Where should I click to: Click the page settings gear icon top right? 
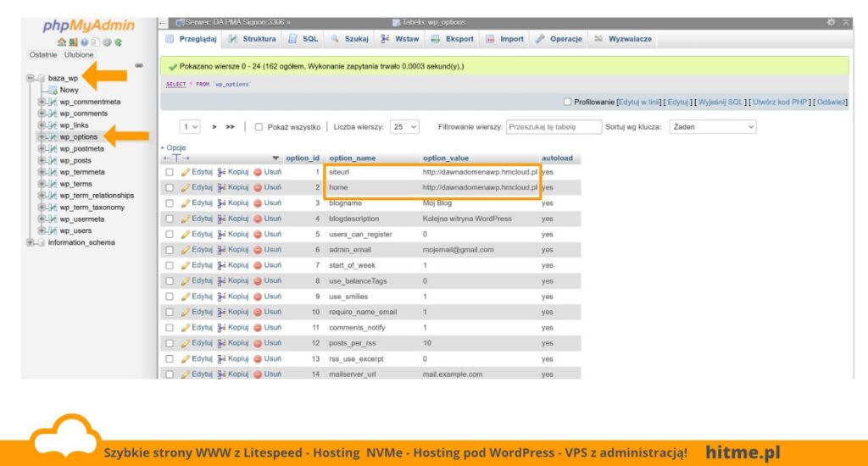coord(831,22)
